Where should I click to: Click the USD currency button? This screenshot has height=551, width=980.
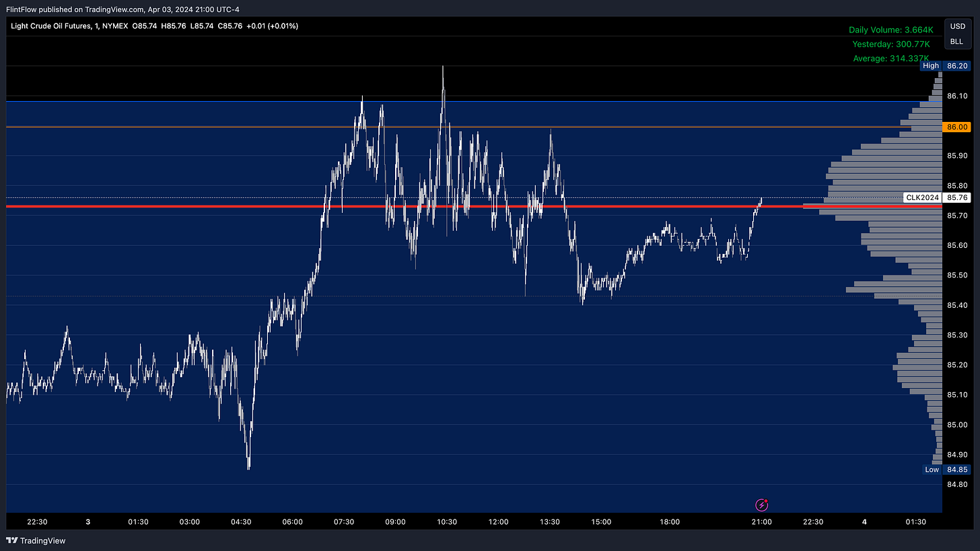956,26
